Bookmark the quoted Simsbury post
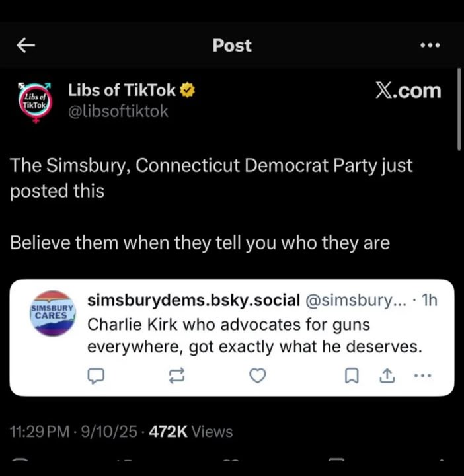This screenshot has width=464, height=476. [x=352, y=376]
